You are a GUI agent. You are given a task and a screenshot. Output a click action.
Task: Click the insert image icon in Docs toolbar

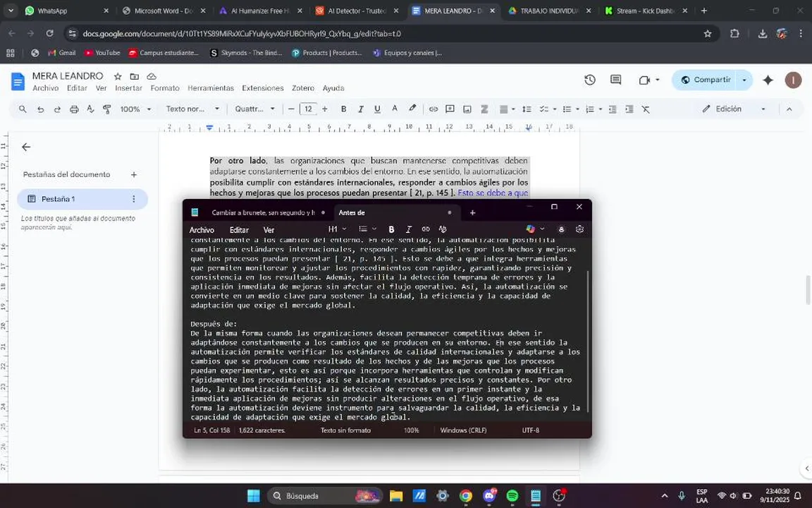467,109
